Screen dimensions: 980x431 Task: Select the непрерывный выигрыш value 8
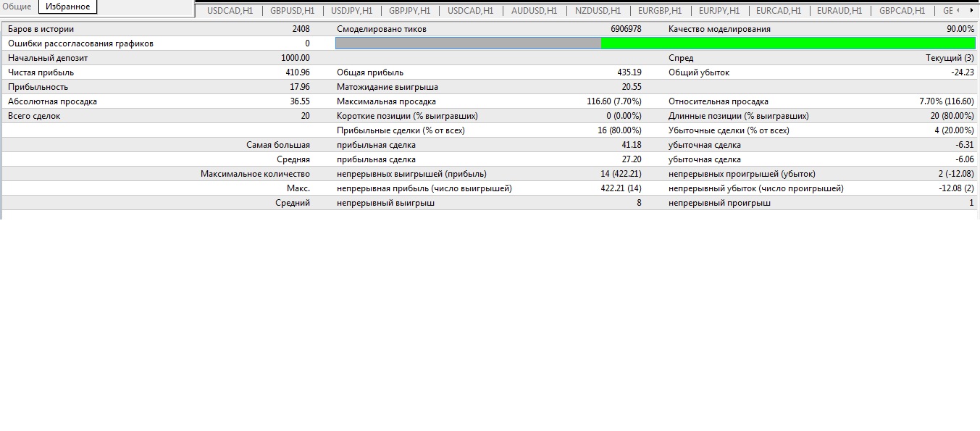click(x=639, y=203)
